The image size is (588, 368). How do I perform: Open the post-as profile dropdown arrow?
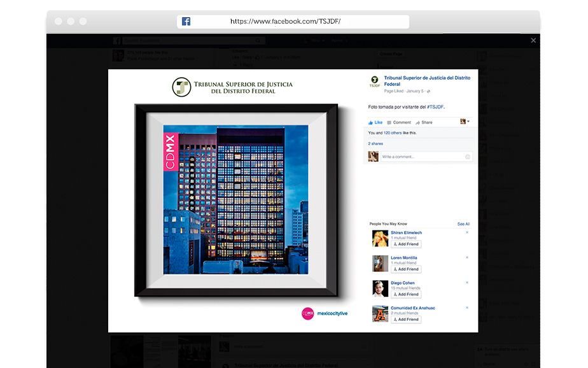click(x=468, y=121)
